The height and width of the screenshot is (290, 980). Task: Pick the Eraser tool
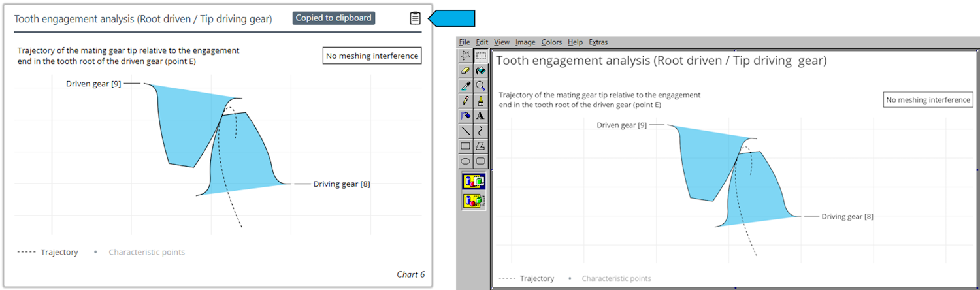[x=466, y=71]
